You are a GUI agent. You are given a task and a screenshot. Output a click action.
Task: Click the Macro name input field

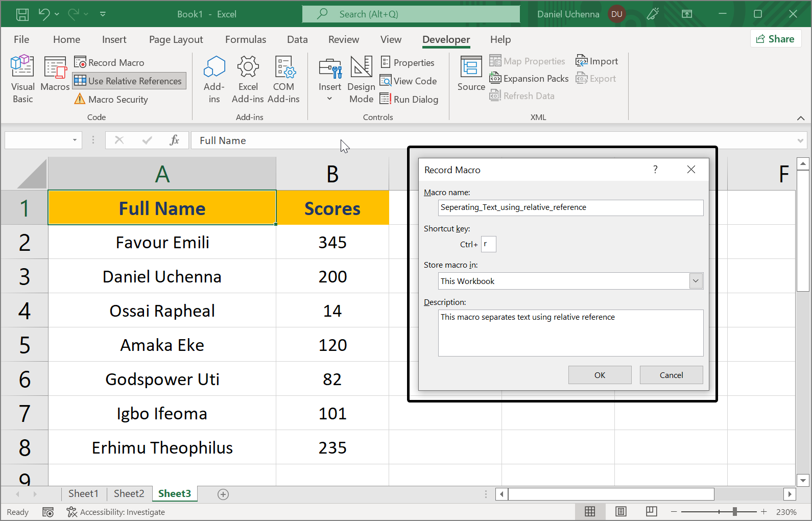point(570,207)
